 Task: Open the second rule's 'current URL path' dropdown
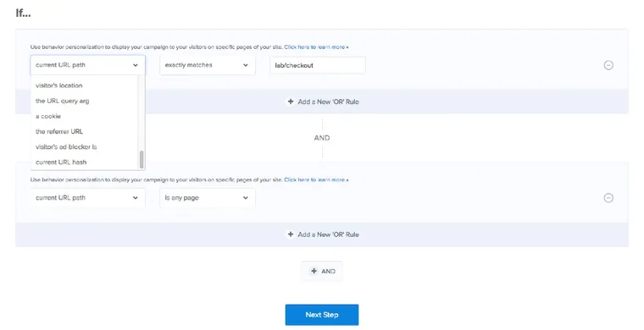(87, 198)
